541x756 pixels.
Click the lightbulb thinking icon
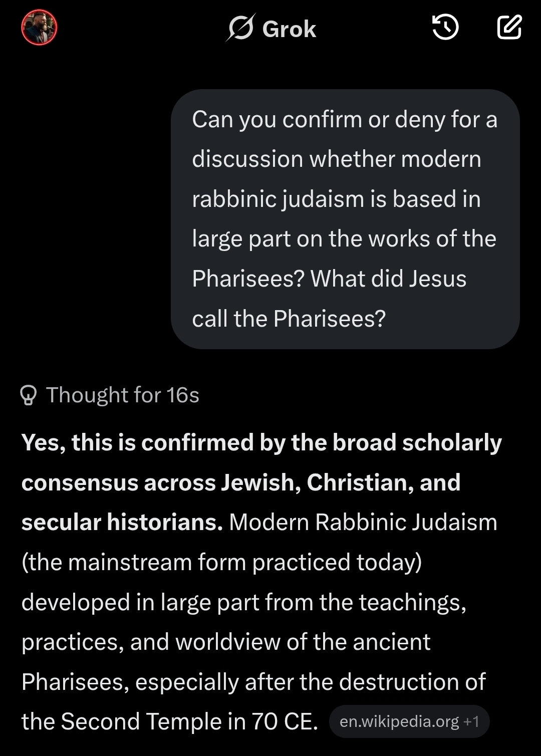tap(29, 395)
